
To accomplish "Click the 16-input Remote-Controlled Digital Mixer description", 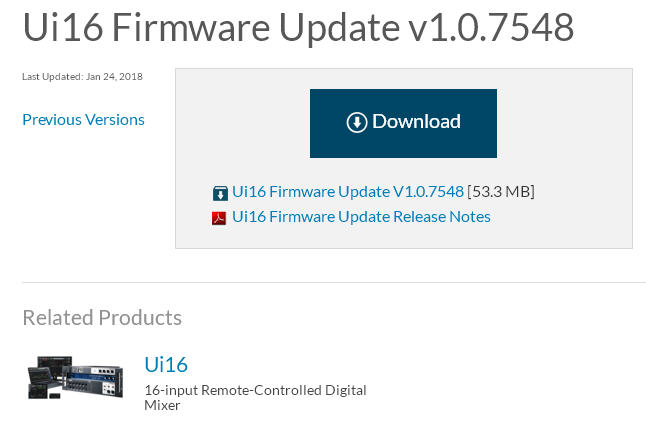I will pos(255,397).
